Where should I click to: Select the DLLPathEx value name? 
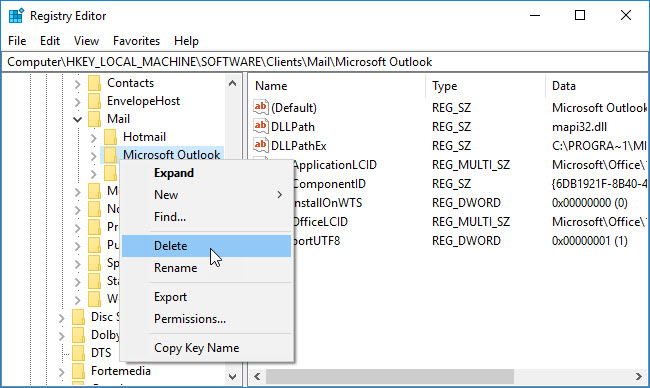(298, 146)
